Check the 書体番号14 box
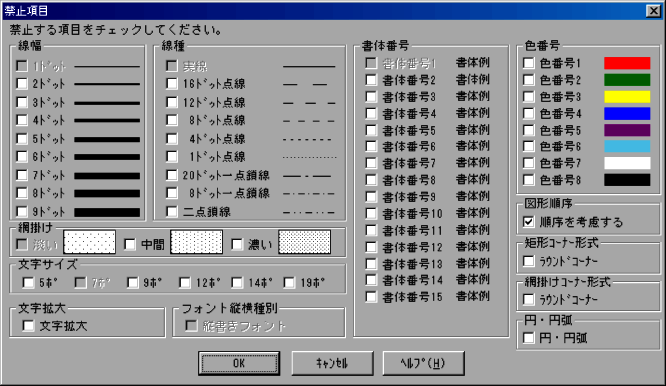 pyautogui.click(x=371, y=280)
